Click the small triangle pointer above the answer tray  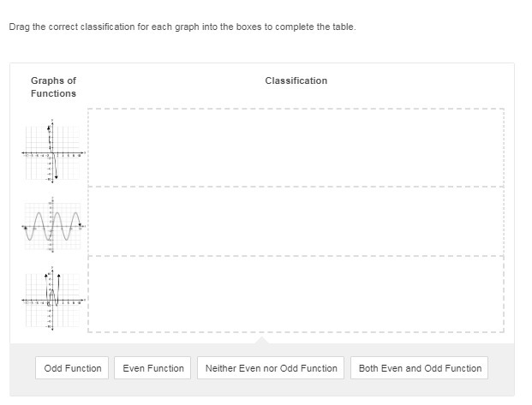point(263,341)
